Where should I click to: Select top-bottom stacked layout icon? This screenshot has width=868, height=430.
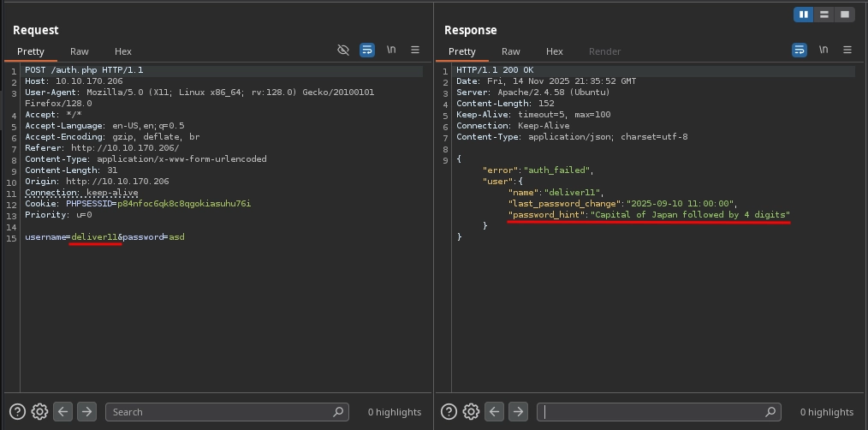pyautogui.click(x=823, y=15)
